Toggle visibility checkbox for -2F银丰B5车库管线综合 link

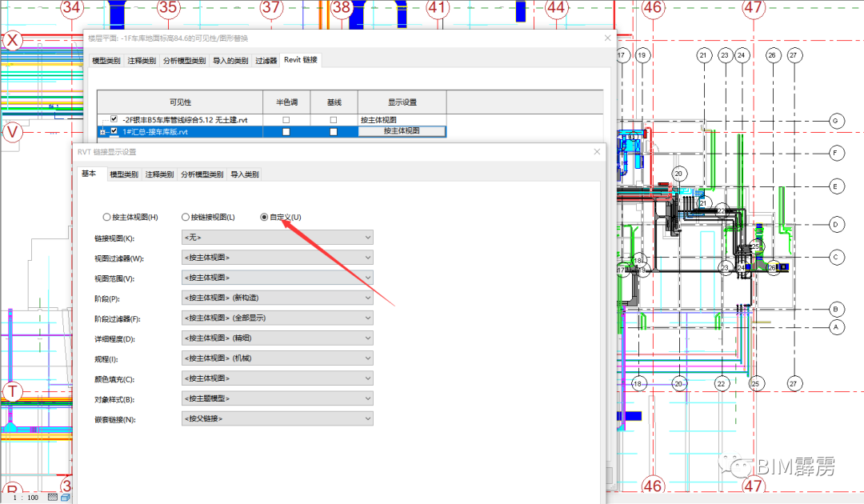[114, 119]
